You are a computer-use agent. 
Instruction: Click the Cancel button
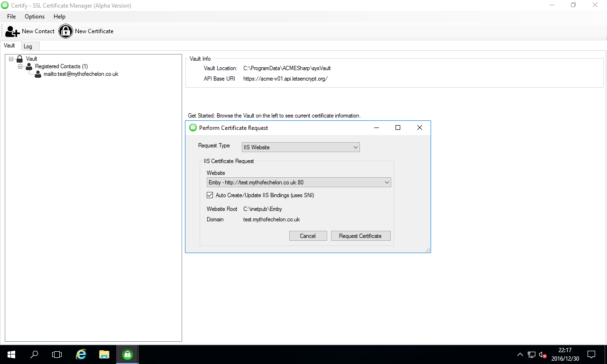(x=308, y=236)
